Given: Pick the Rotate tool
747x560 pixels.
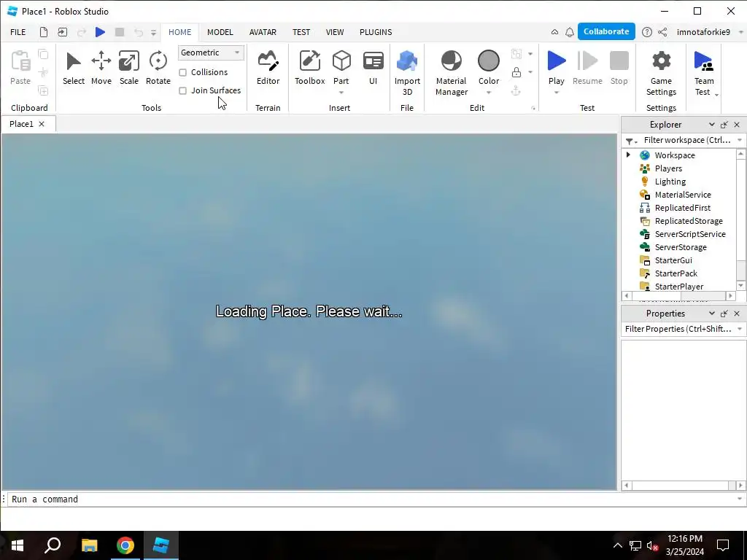Looking at the screenshot, I should coord(158,68).
